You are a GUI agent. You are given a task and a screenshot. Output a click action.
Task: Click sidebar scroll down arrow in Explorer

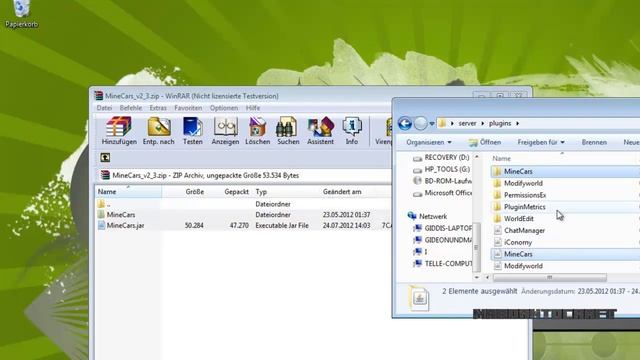coord(476,277)
